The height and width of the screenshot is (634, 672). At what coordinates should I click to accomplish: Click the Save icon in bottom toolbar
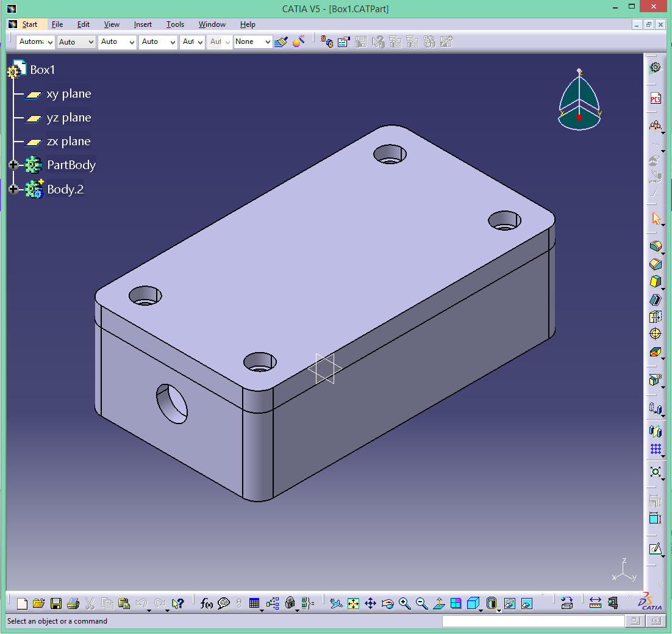[55, 603]
